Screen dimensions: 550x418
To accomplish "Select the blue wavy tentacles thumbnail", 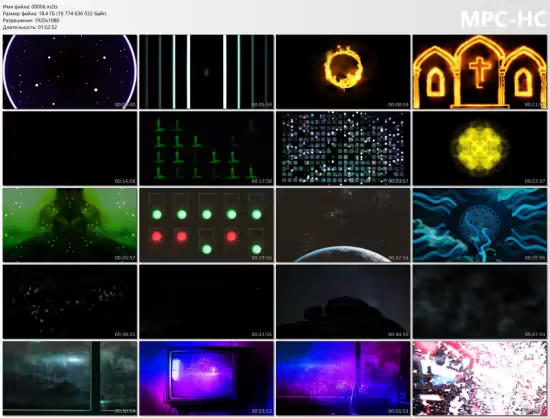I will pyautogui.click(x=479, y=225).
